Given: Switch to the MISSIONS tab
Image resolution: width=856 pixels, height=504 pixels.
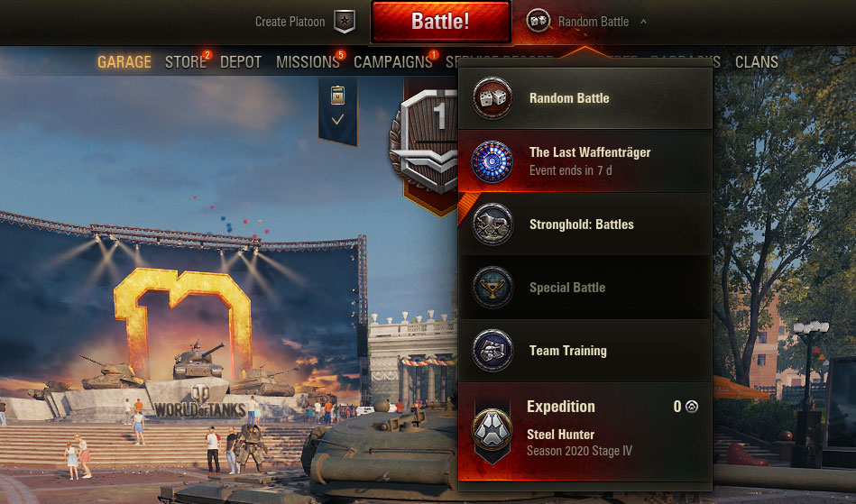Looking at the screenshot, I should [308, 61].
